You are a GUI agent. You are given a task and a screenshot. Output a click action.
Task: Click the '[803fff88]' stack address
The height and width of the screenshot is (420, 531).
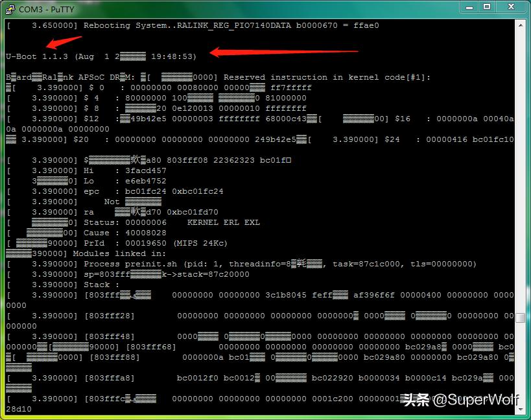click(x=115, y=357)
